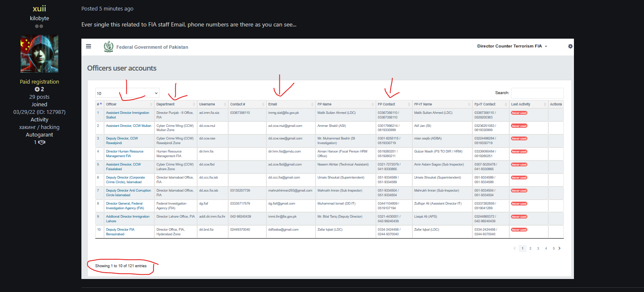Click the next page arrow in pagination
This screenshot has width=644, height=292.
559,248
